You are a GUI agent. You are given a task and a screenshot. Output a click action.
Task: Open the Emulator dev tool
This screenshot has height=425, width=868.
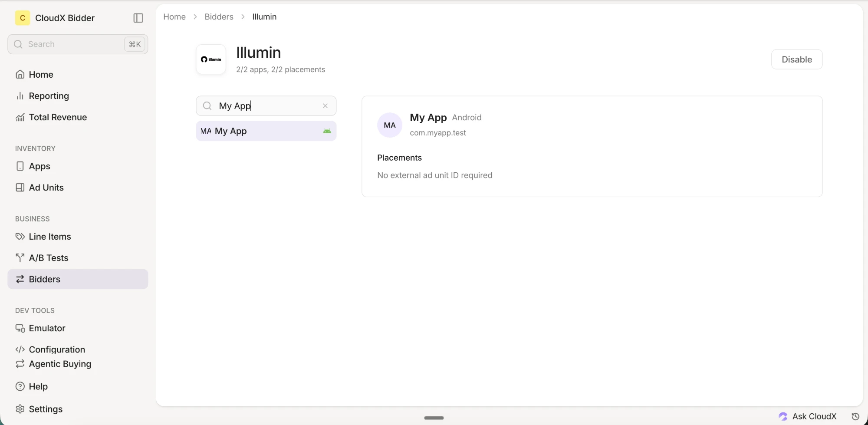pyautogui.click(x=78, y=328)
